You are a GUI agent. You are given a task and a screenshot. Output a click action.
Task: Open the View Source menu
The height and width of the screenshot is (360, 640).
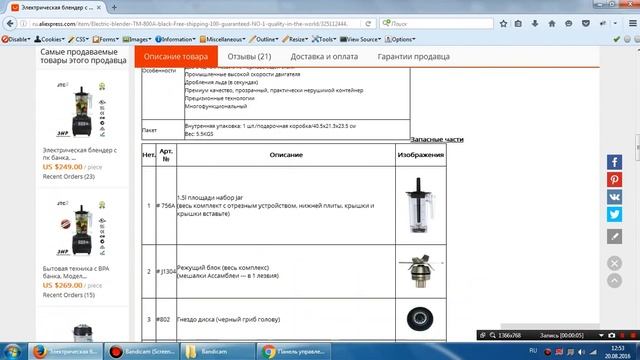coord(360,39)
